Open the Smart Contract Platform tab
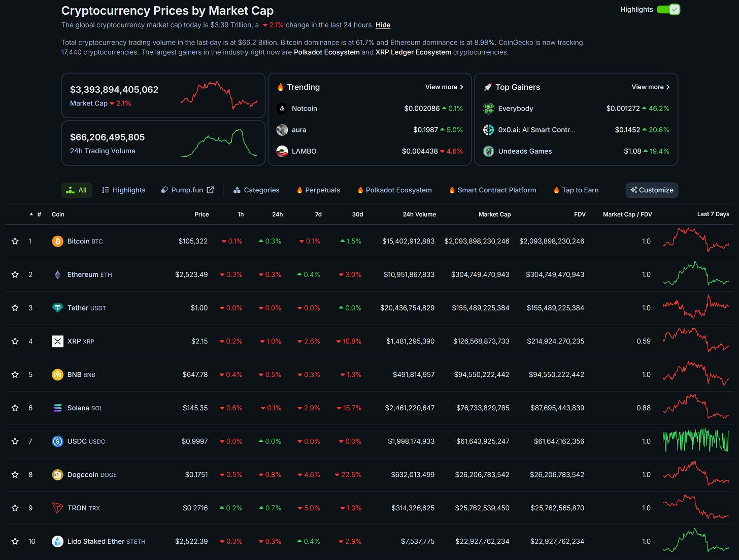Screen dimensions: 739x560 (x=492, y=190)
